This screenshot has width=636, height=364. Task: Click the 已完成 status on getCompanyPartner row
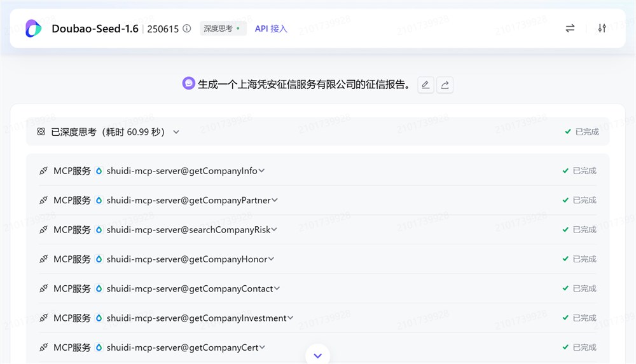[x=579, y=200]
